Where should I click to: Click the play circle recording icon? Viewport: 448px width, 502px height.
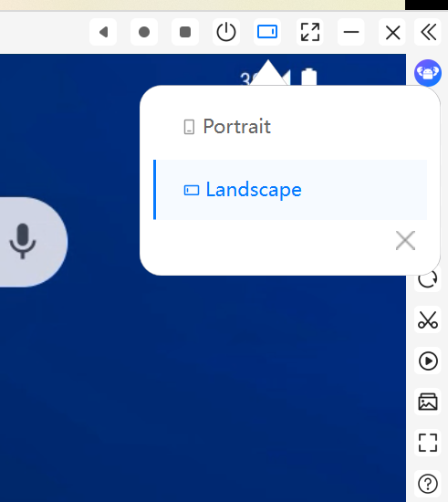click(x=428, y=361)
